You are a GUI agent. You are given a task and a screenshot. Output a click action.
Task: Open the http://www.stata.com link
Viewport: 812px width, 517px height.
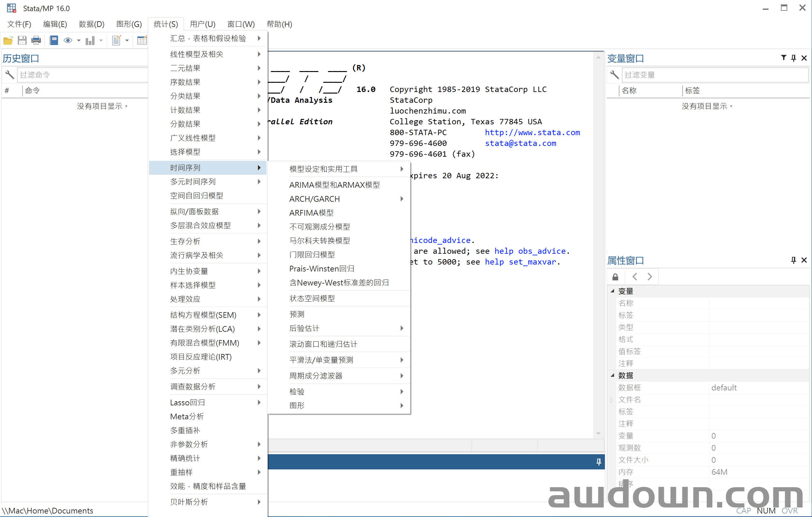pos(532,132)
